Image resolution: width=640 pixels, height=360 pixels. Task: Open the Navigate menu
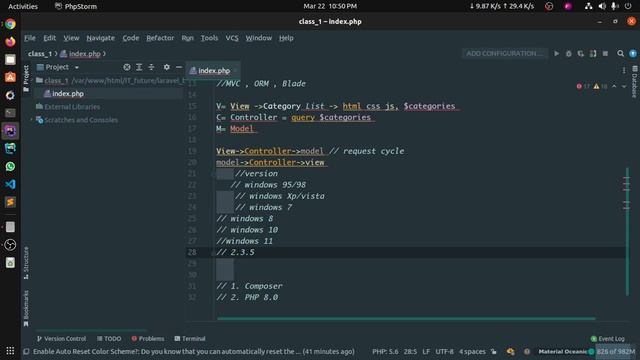[x=100, y=38]
